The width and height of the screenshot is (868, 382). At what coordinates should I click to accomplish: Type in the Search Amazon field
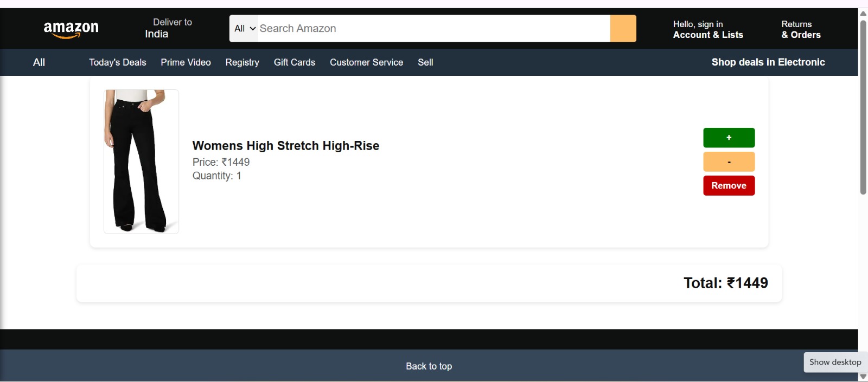point(433,29)
